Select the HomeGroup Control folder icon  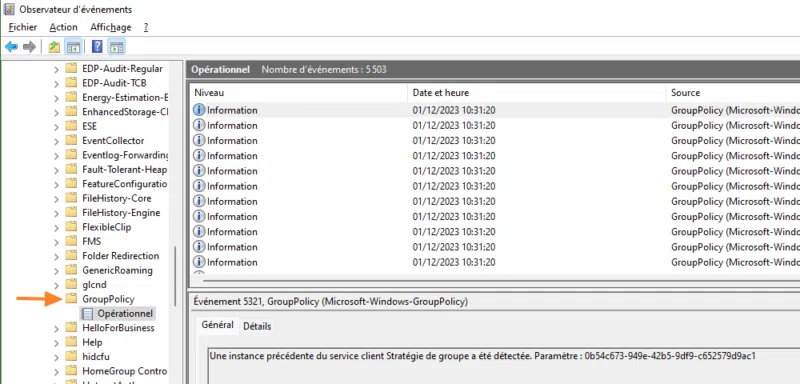tap(71, 371)
